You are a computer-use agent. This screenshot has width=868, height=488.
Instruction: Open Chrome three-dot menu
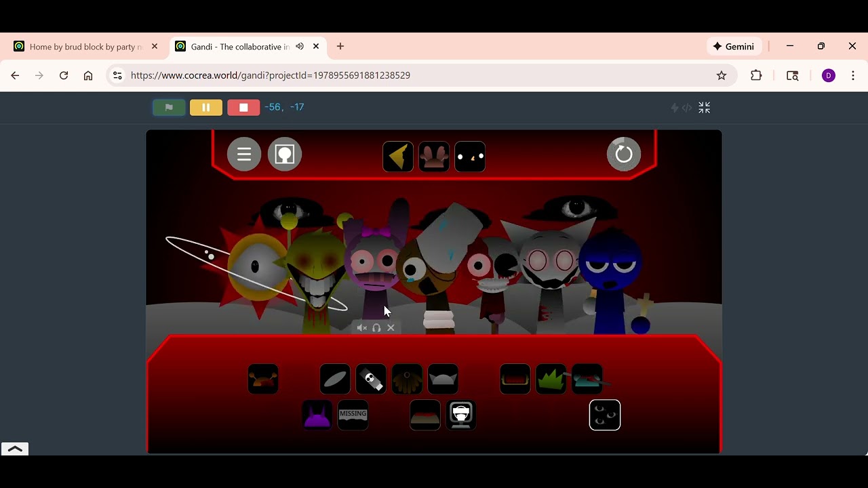853,75
